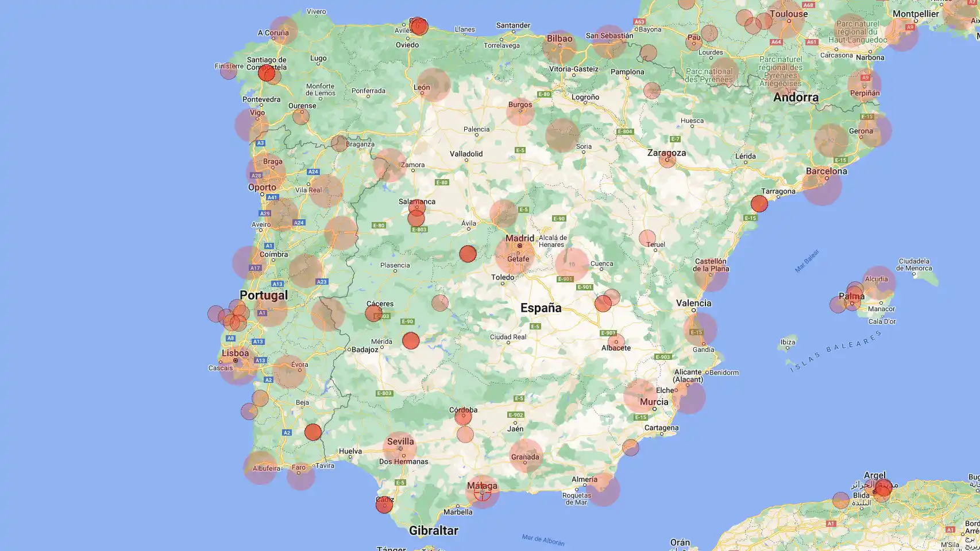Click the Gibraltar map label
The height and width of the screenshot is (551, 980).
coord(433,530)
